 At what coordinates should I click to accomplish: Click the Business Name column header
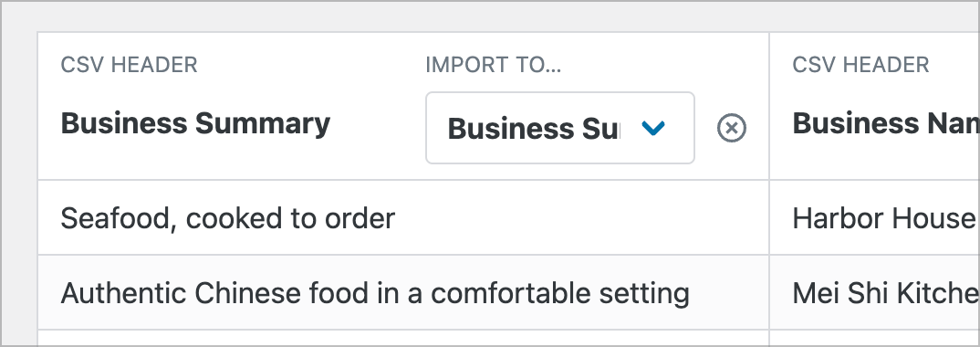(886, 123)
